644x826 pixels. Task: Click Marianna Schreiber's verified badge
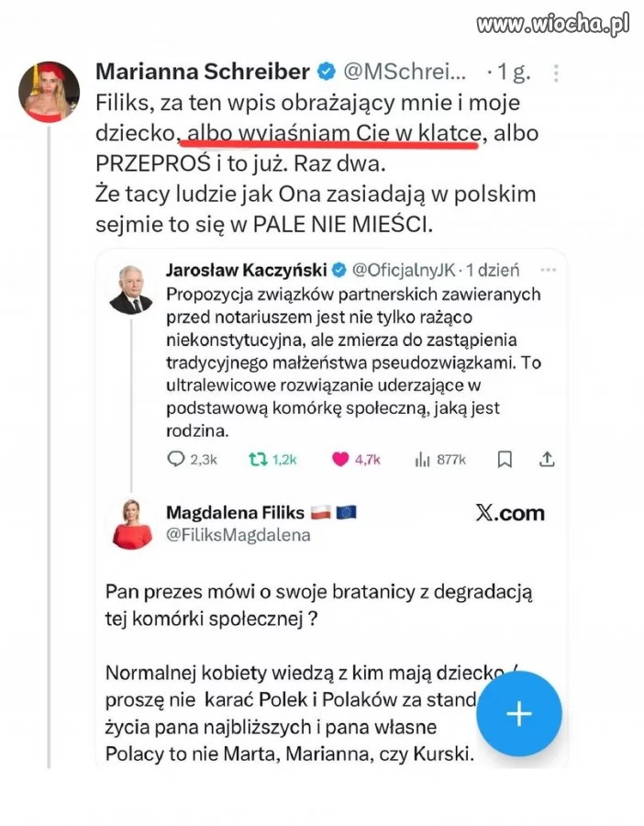326,71
